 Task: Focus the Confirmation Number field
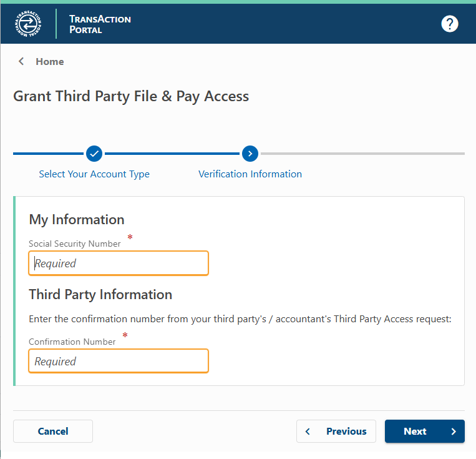click(x=119, y=362)
